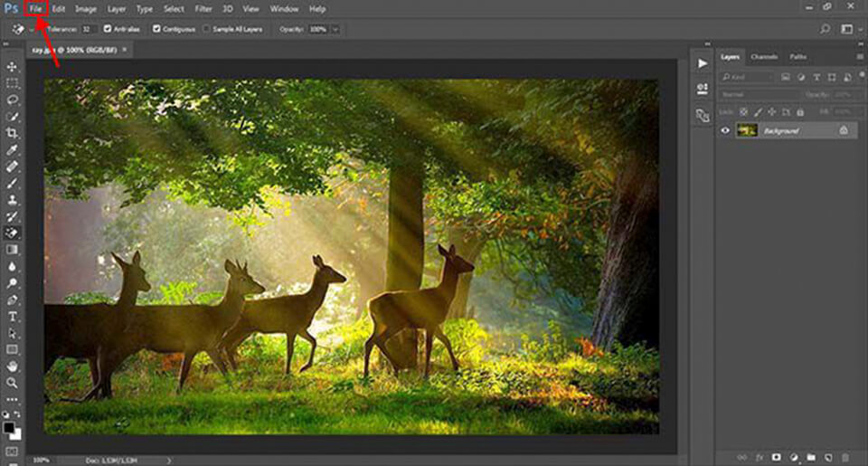Open the Kind filter dropdown

coord(747,77)
